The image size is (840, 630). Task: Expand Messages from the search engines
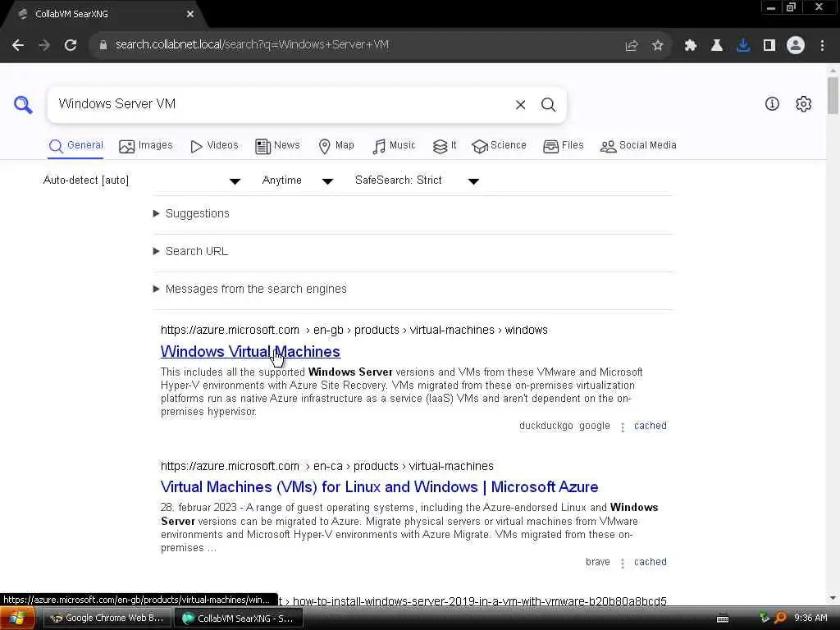coord(249,290)
